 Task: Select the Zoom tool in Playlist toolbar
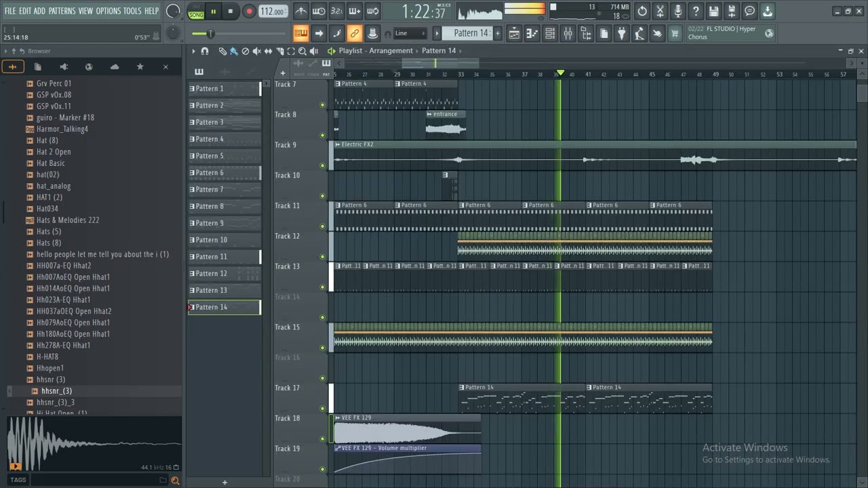click(302, 51)
